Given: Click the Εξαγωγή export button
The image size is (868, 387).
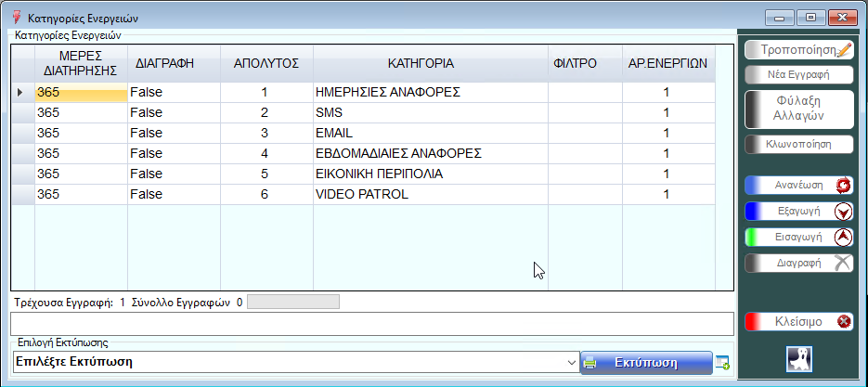Looking at the screenshot, I should (798, 211).
